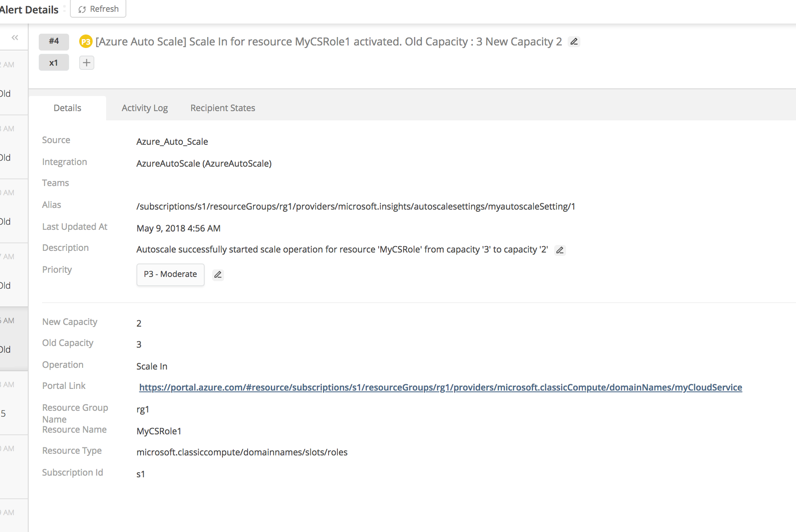The image size is (796, 532).
Task: Add a tag with the plus button
Action: click(87, 63)
